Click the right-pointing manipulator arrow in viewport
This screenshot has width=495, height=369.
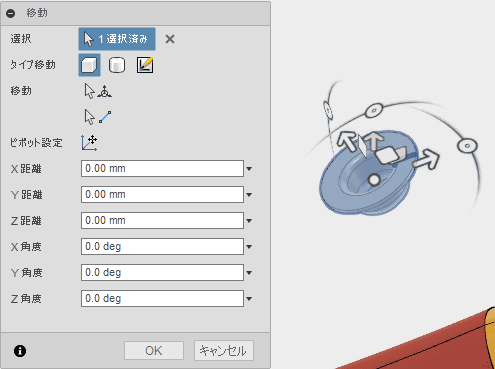pyautogui.click(x=427, y=159)
